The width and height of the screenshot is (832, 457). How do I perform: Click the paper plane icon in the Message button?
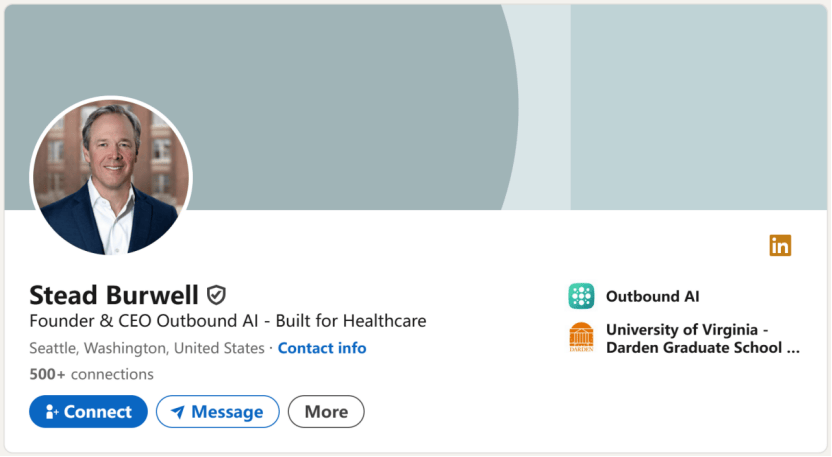pos(177,412)
